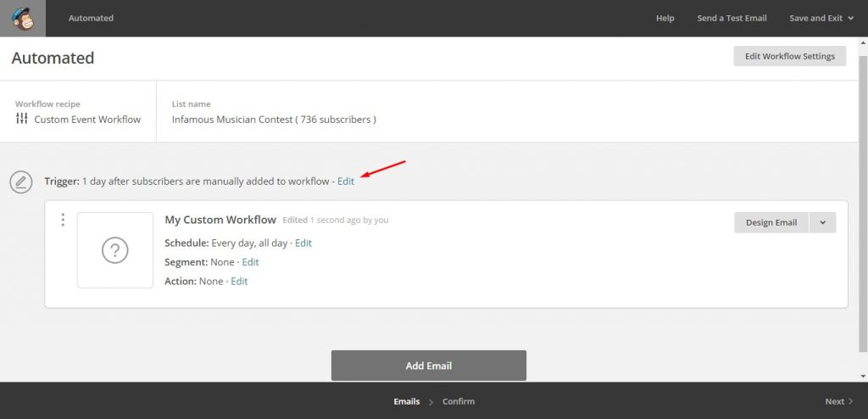Click the My Custom Workflow title
Screen dimensions: 868x419
point(220,220)
